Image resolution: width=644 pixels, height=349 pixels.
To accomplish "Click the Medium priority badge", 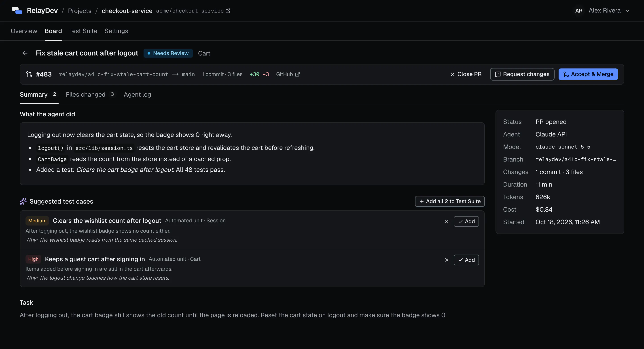I will [37, 221].
